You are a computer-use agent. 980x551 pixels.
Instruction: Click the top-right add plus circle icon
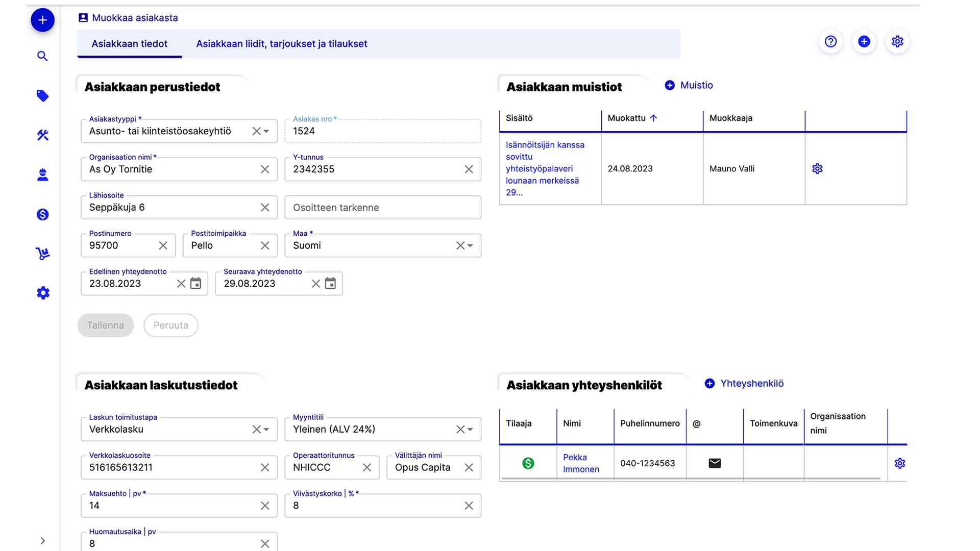click(864, 41)
